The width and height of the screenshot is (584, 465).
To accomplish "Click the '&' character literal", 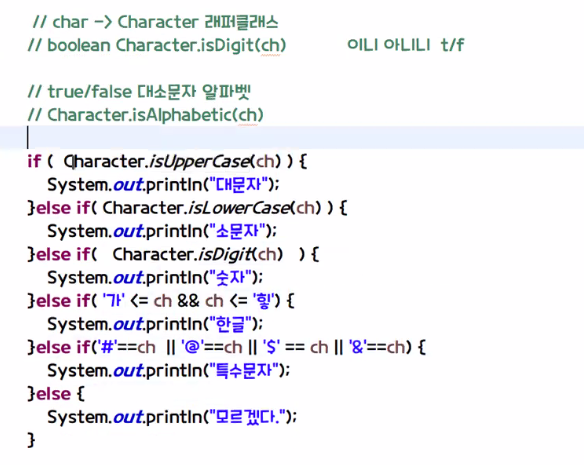I will pyautogui.click(x=358, y=347).
